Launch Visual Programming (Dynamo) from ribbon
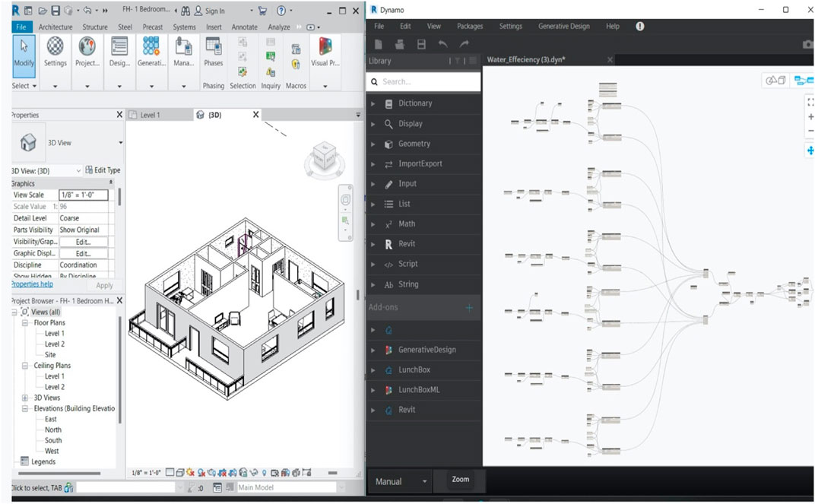 click(325, 52)
